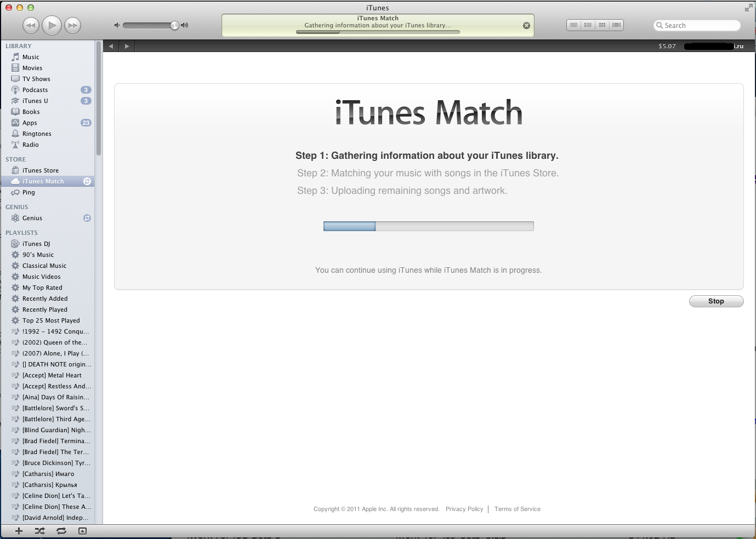
Task: Go back with the left arrow navigation button
Action: coord(111,46)
